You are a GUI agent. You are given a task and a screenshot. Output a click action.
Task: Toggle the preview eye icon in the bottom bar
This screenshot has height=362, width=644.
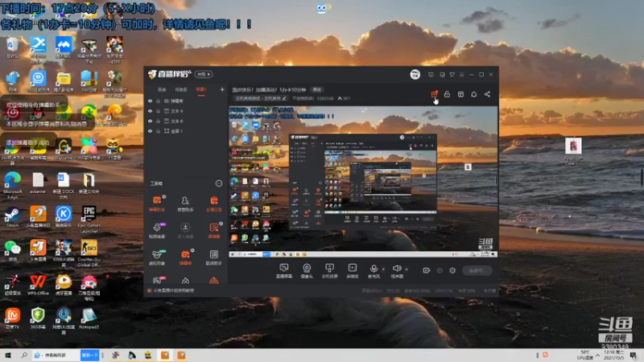click(440, 270)
